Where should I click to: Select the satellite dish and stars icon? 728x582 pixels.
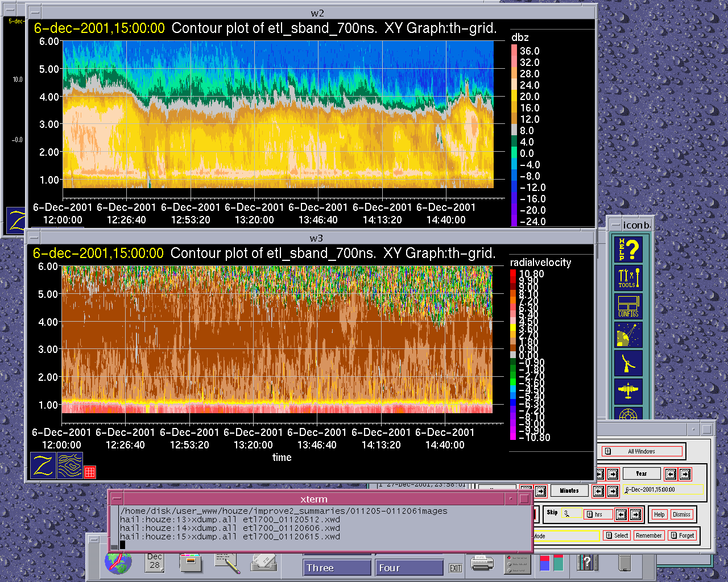628,335
